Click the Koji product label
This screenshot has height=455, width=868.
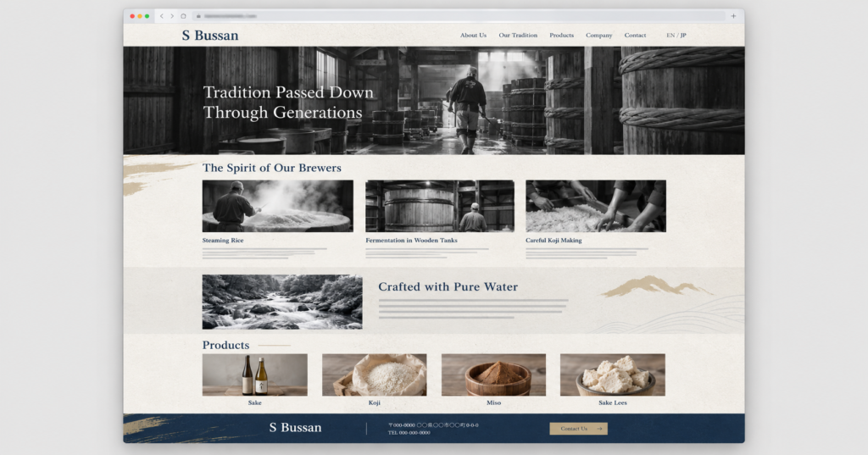[x=374, y=402]
